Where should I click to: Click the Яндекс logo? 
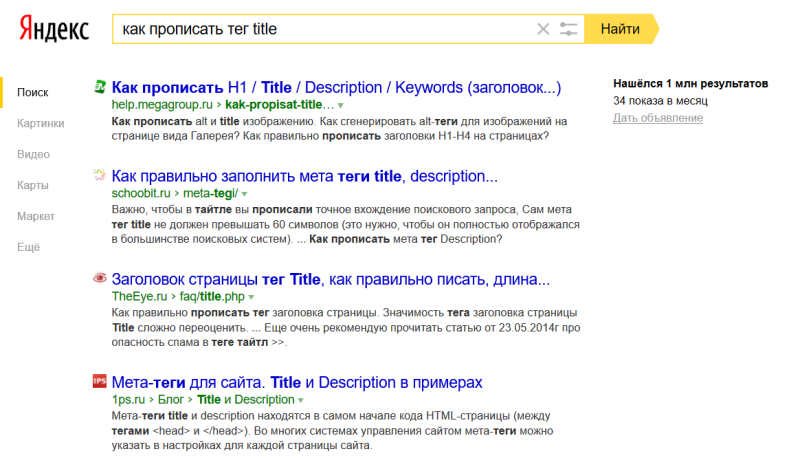click(54, 29)
